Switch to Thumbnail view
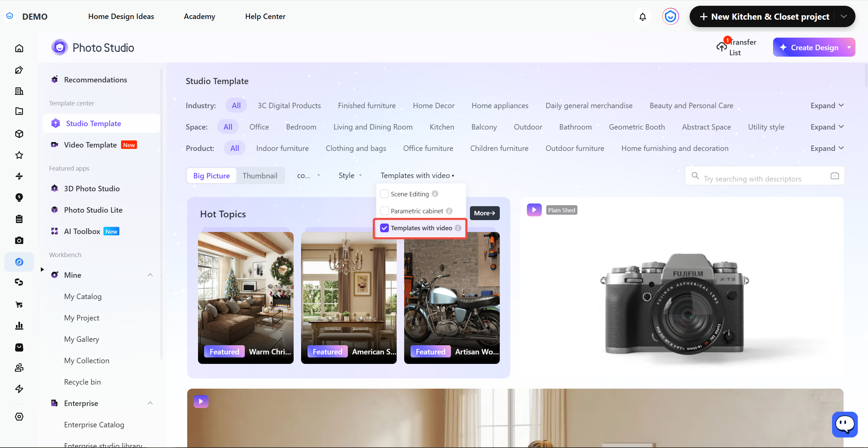 [260, 176]
